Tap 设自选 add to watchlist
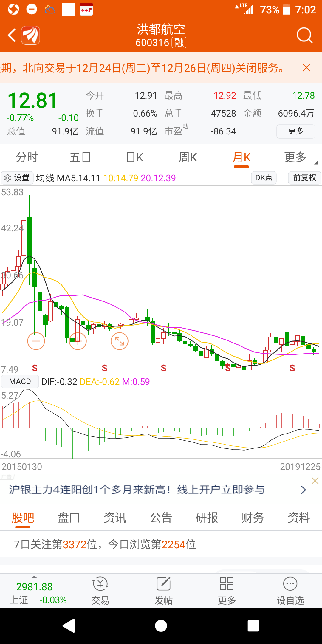322x644 pixels. (290, 590)
